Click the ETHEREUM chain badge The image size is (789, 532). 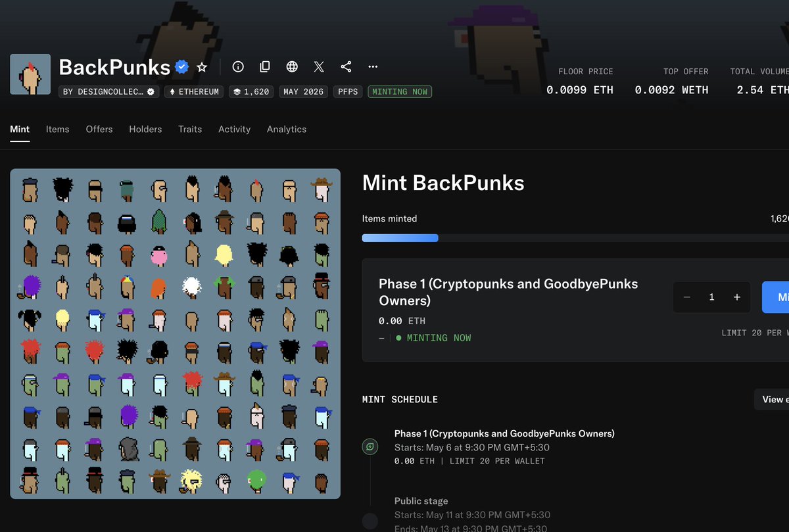coord(194,91)
